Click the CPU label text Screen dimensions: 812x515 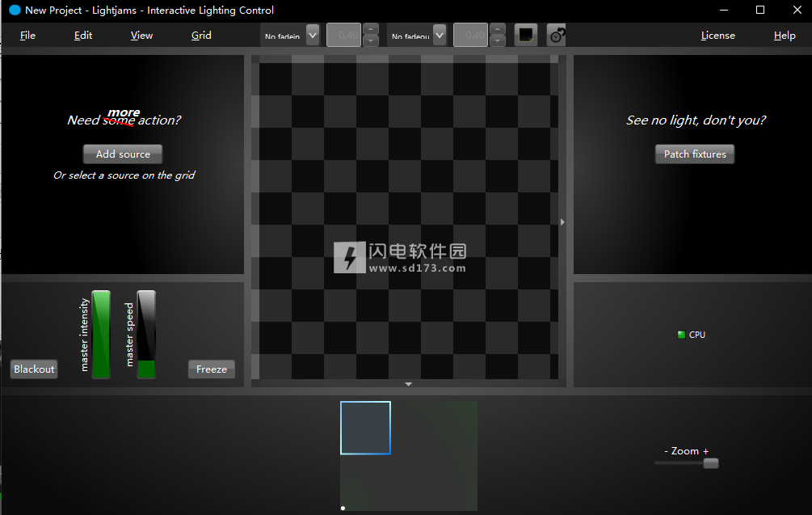click(x=697, y=335)
